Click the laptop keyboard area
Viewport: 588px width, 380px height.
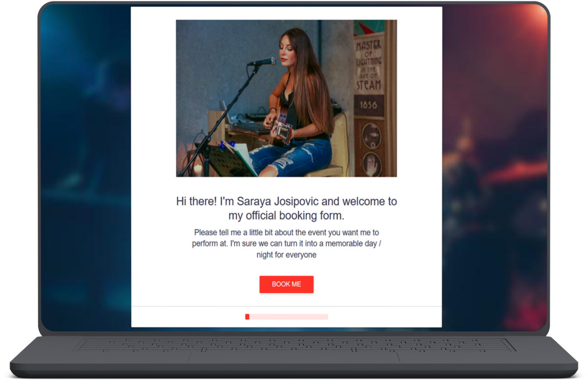click(294, 344)
